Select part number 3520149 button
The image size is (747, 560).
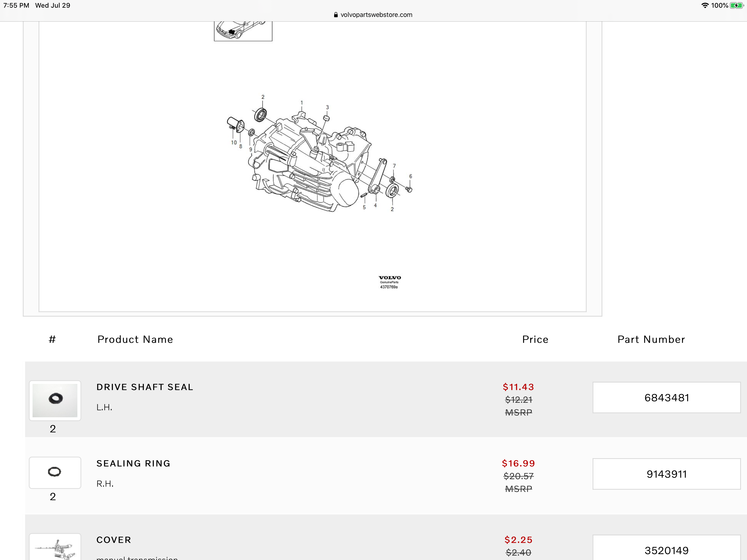point(666,550)
